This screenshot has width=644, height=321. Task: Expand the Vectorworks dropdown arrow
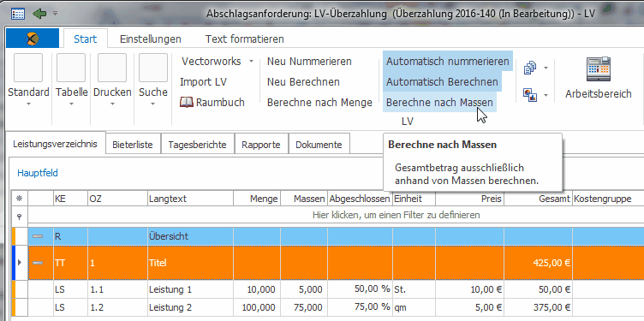tap(251, 62)
